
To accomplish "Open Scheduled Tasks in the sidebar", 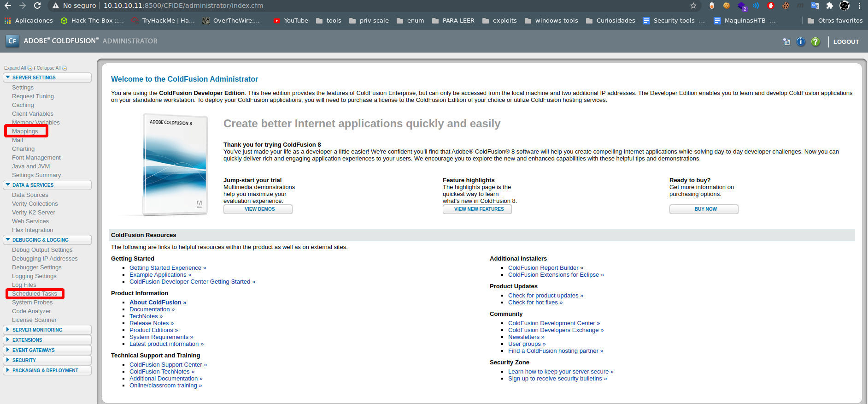I will tap(35, 294).
